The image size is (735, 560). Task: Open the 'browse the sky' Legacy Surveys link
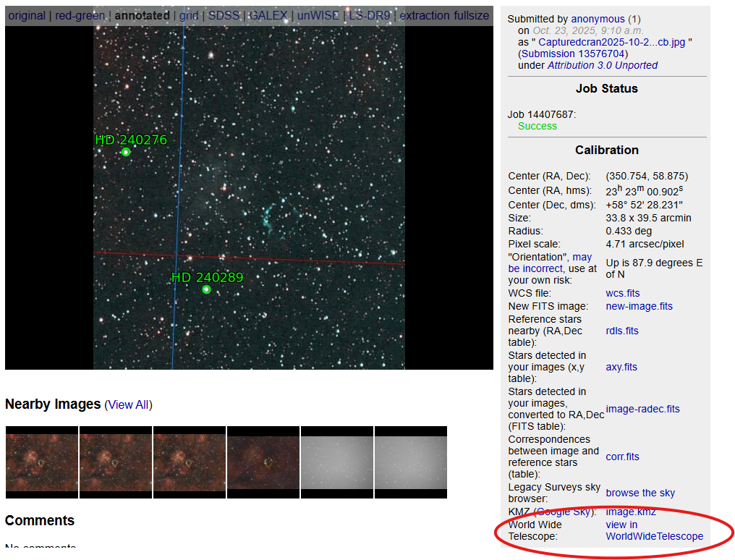640,493
